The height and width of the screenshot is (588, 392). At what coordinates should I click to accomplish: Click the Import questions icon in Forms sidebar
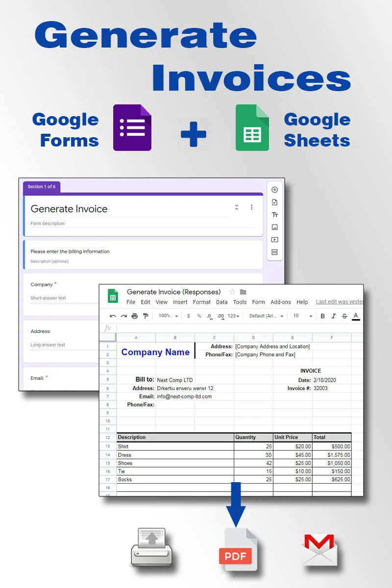point(274,202)
